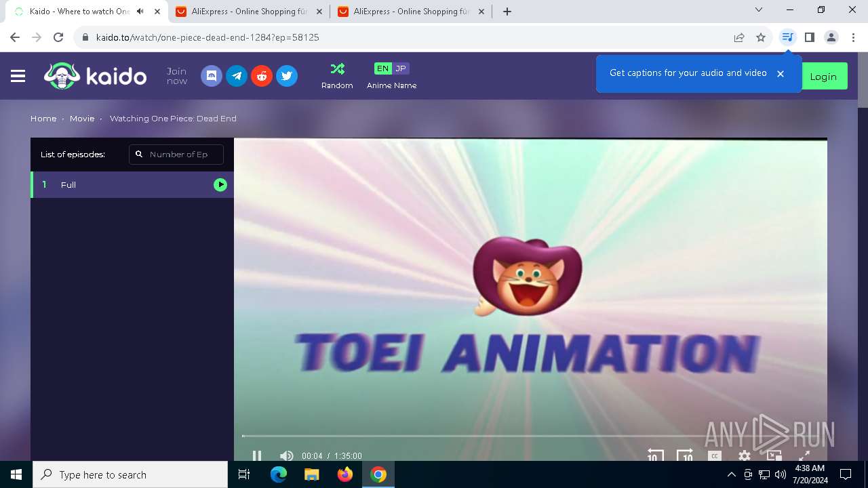Log in with the Login button
The height and width of the screenshot is (488, 868).
click(823, 77)
